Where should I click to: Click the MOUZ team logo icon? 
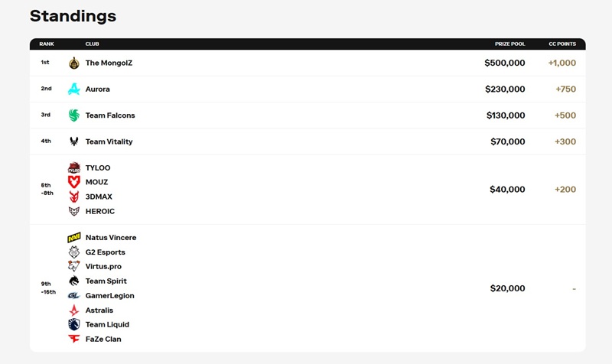tap(74, 182)
